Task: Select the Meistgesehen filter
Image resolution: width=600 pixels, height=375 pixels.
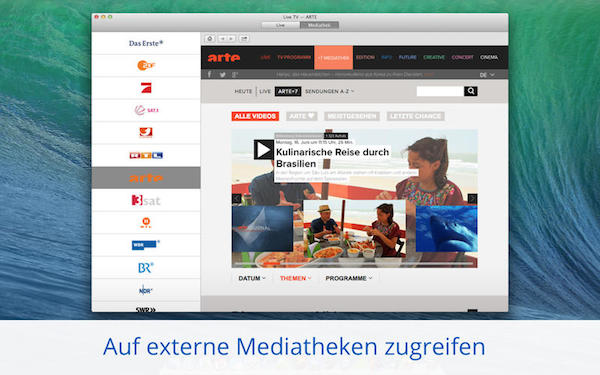Action: (x=352, y=116)
